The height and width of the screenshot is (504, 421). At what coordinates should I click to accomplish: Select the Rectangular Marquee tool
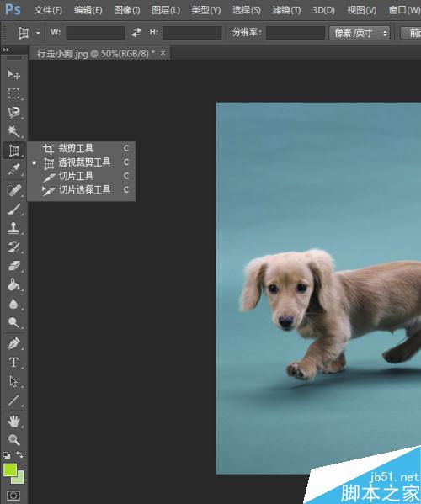[x=13, y=93]
